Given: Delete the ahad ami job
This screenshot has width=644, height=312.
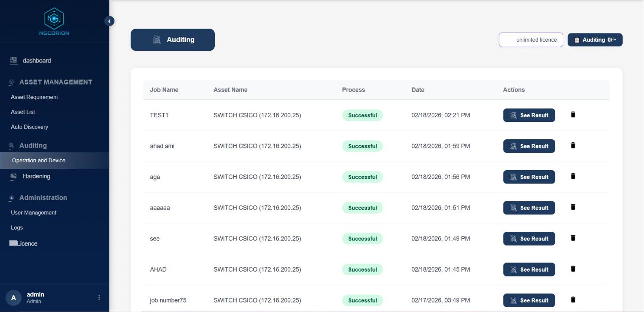Looking at the screenshot, I should pos(573,145).
